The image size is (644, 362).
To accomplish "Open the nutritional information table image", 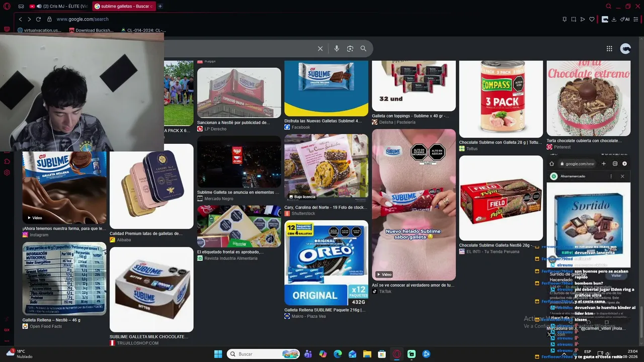I will coord(64,279).
